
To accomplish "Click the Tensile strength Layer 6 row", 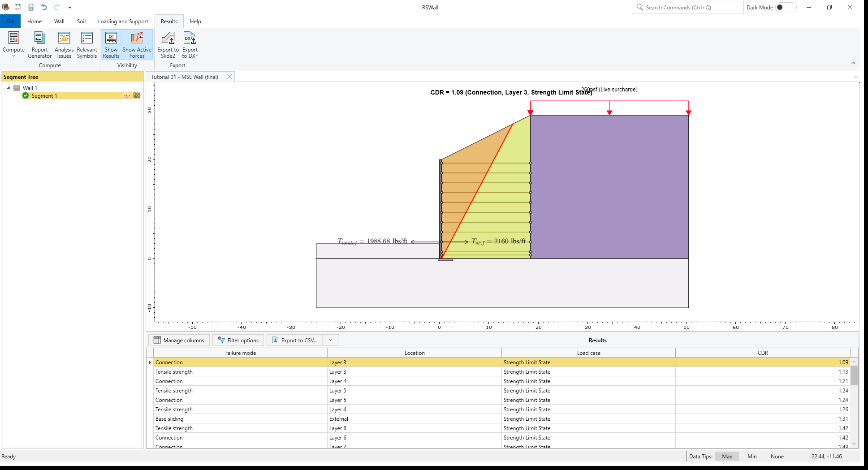I will tap(502, 428).
